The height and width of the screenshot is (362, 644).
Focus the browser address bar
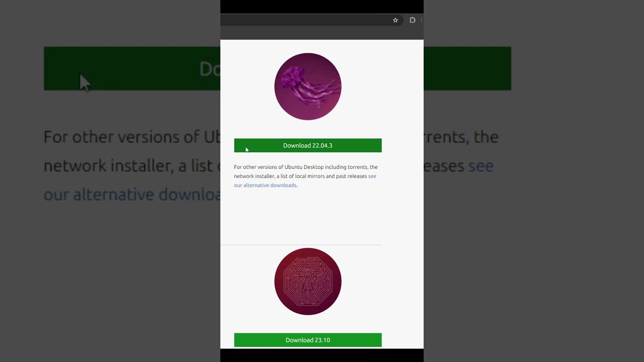303,20
